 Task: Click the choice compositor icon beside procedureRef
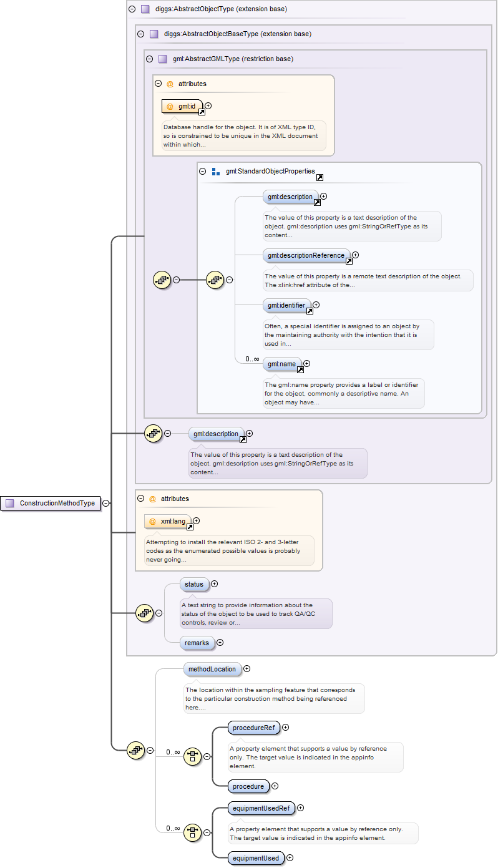click(x=193, y=757)
